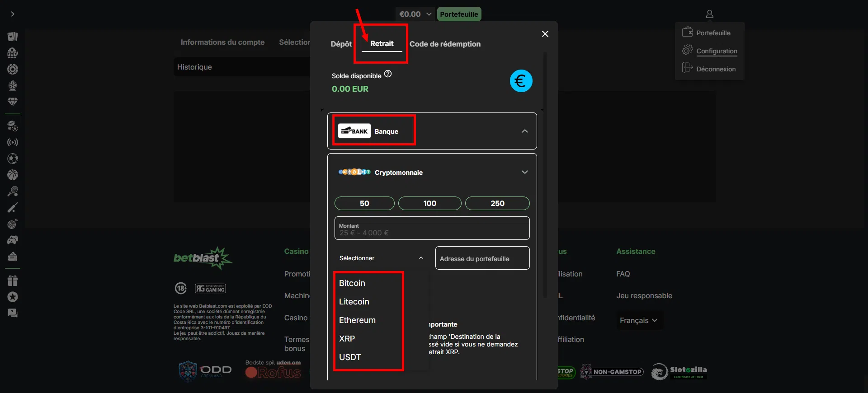Expand the Cryptomonnaie section chevron
The image size is (868, 393).
point(524,172)
